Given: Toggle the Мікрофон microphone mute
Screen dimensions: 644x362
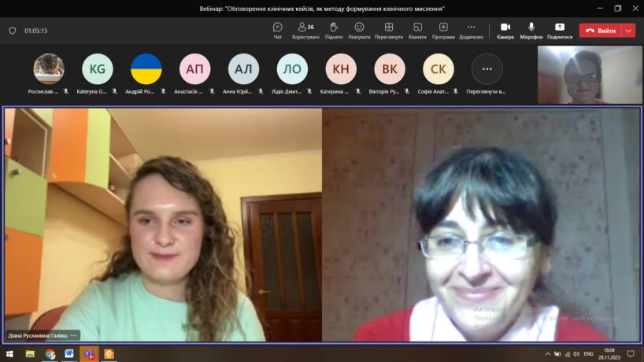Looking at the screenshot, I should [x=531, y=31].
